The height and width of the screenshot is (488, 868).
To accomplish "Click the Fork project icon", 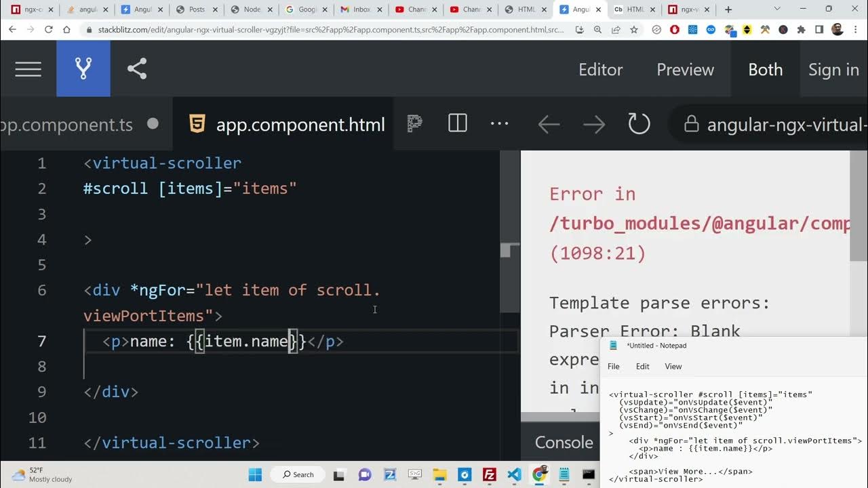I will point(83,68).
